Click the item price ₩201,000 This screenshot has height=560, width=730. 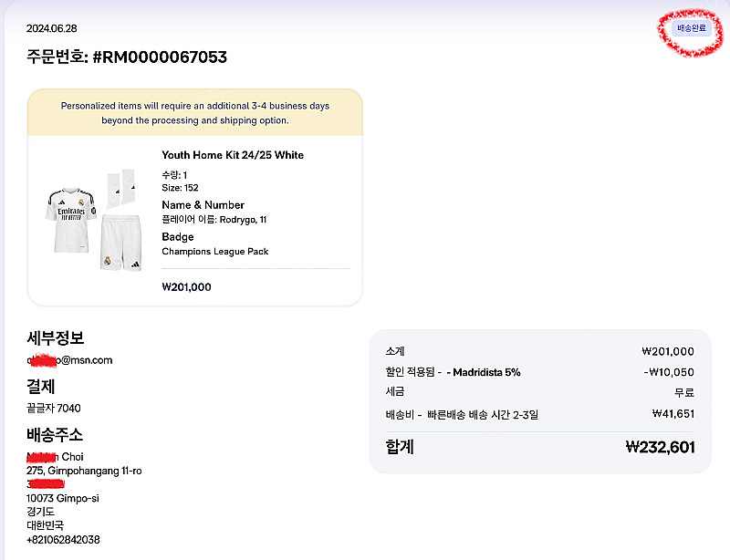[186, 287]
